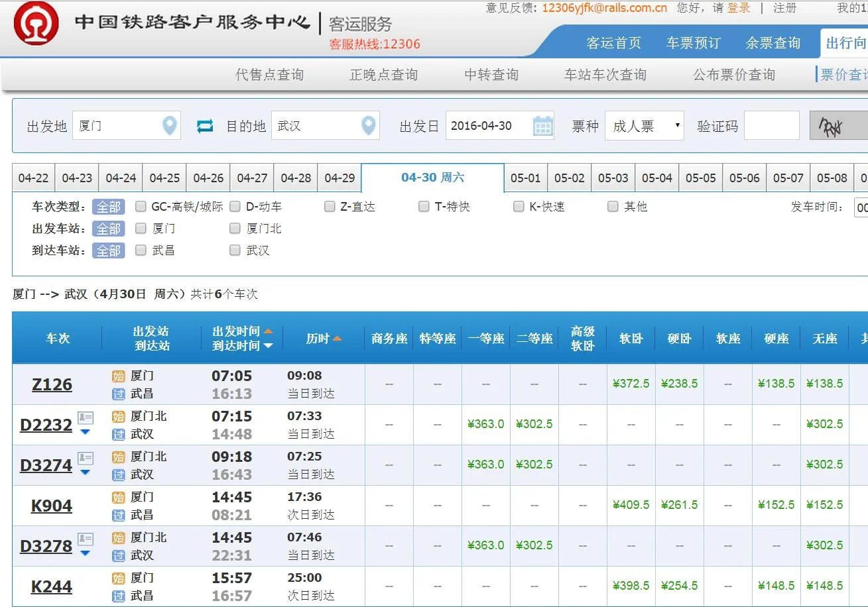Enable the GC-高铁/城际 filter checkbox
Viewport: 868px width, 607px height.
pos(141,206)
